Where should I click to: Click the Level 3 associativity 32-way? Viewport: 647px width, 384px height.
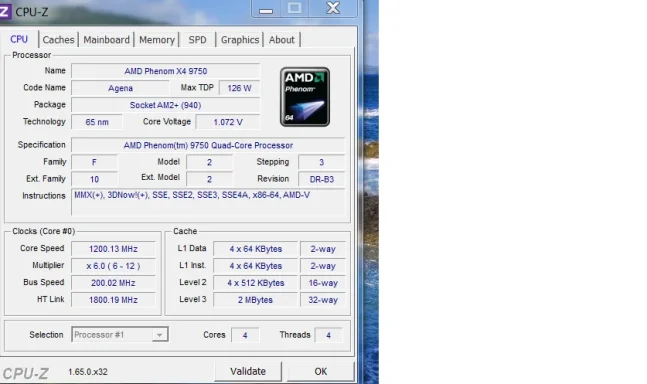(x=323, y=300)
